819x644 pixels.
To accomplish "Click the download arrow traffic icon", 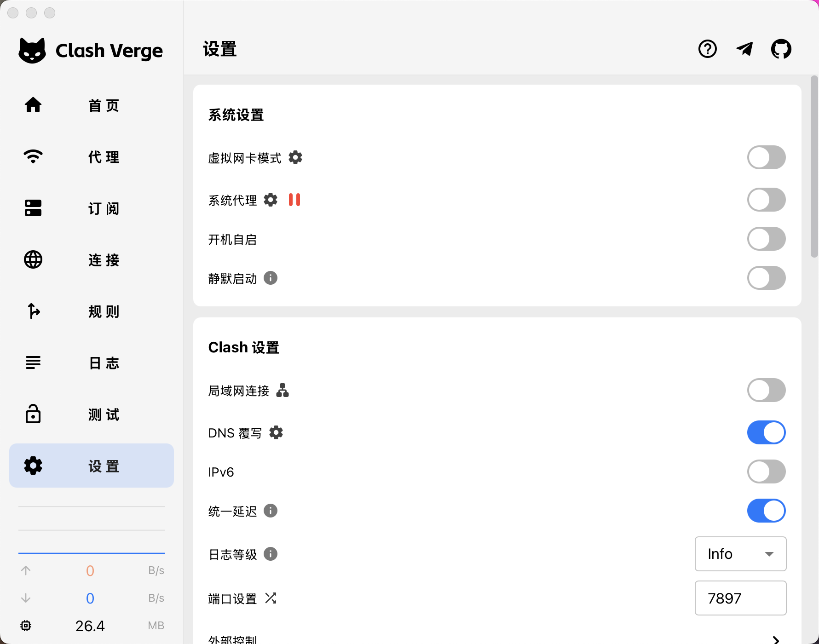I will point(26,598).
